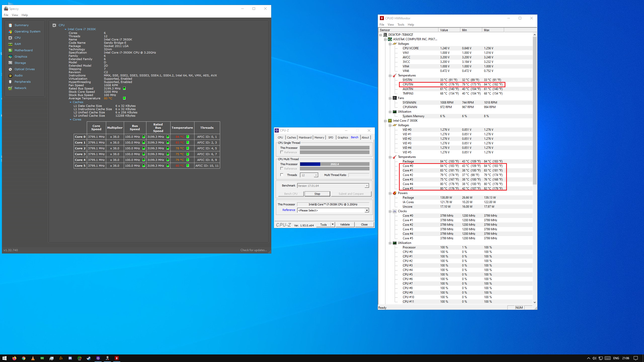Click the HWMonitor vertical scrollbar down arrow

coord(535,302)
